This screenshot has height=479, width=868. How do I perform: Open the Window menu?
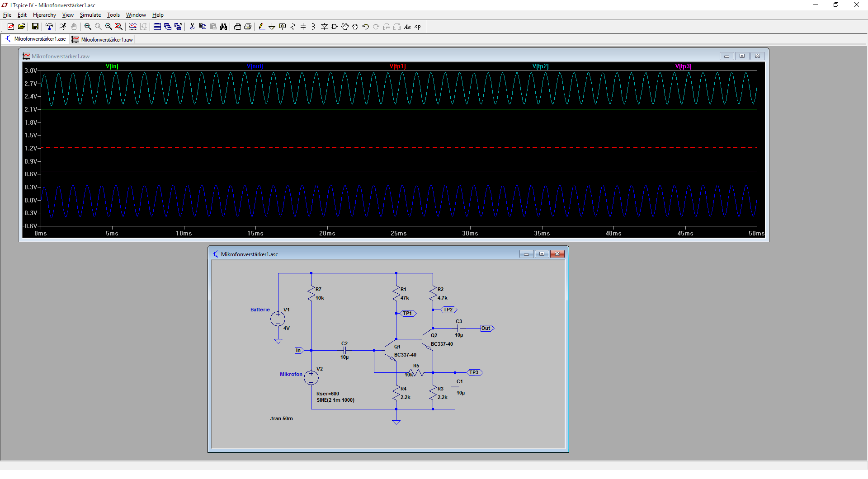click(136, 15)
